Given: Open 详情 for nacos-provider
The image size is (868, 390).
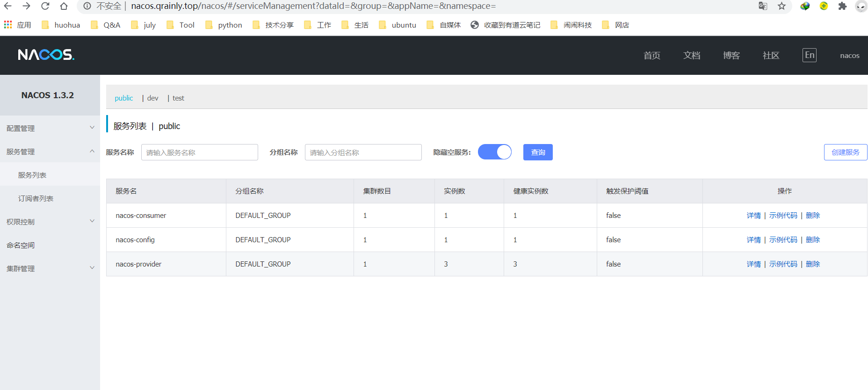Looking at the screenshot, I should pos(753,264).
